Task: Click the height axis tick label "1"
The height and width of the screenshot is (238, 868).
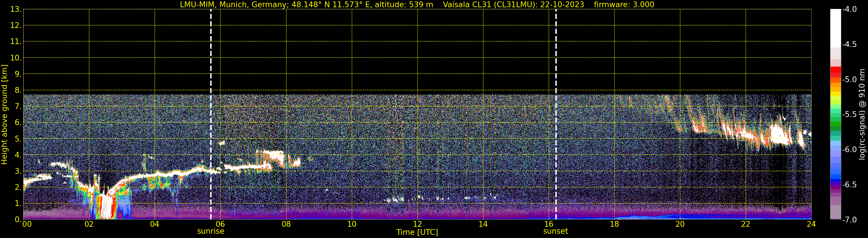Action: (x=18, y=203)
